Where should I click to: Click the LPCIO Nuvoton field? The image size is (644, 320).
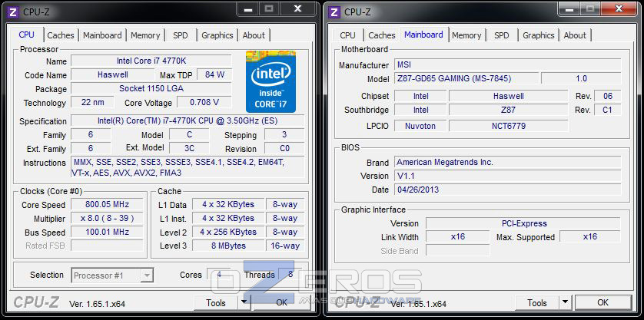coord(420,126)
